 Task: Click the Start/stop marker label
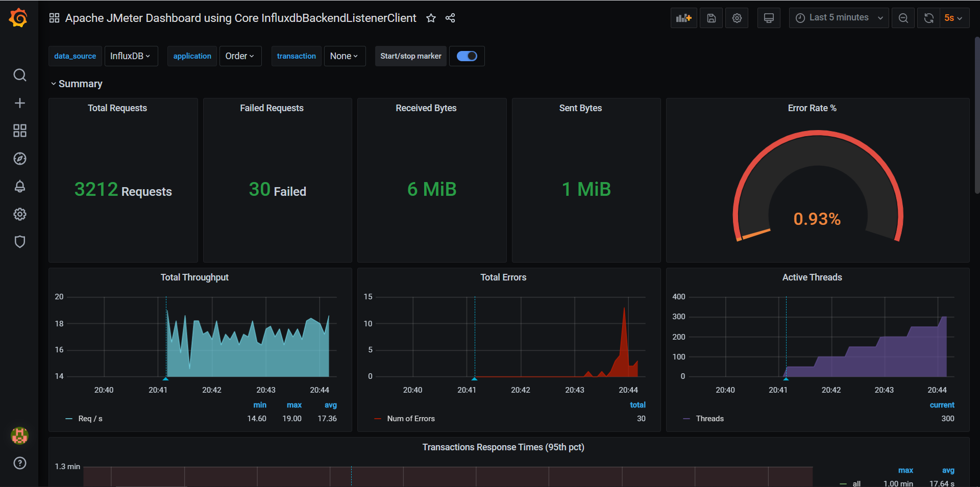point(411,56)
